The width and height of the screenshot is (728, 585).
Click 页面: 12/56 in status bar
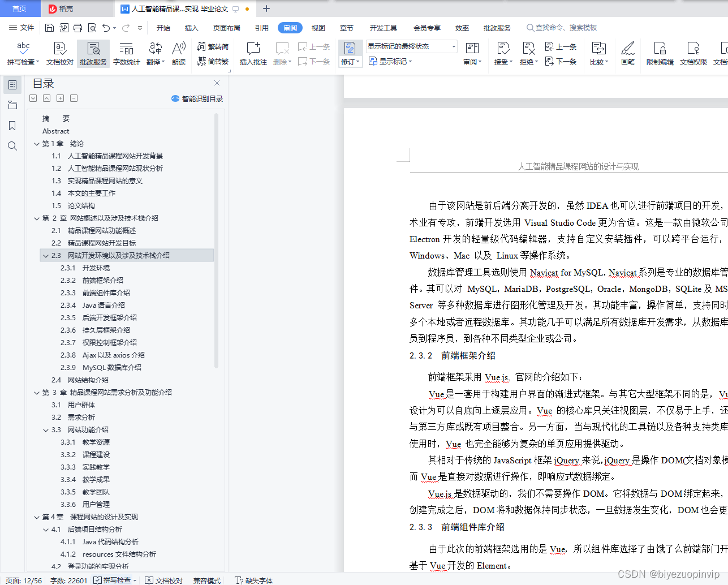click(x=24, y=580)
